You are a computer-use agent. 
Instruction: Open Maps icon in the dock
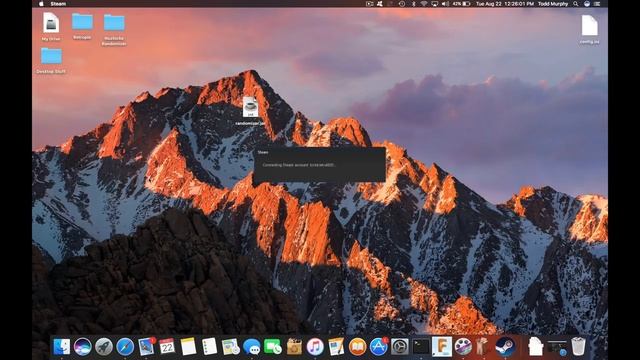pos(231,347)
